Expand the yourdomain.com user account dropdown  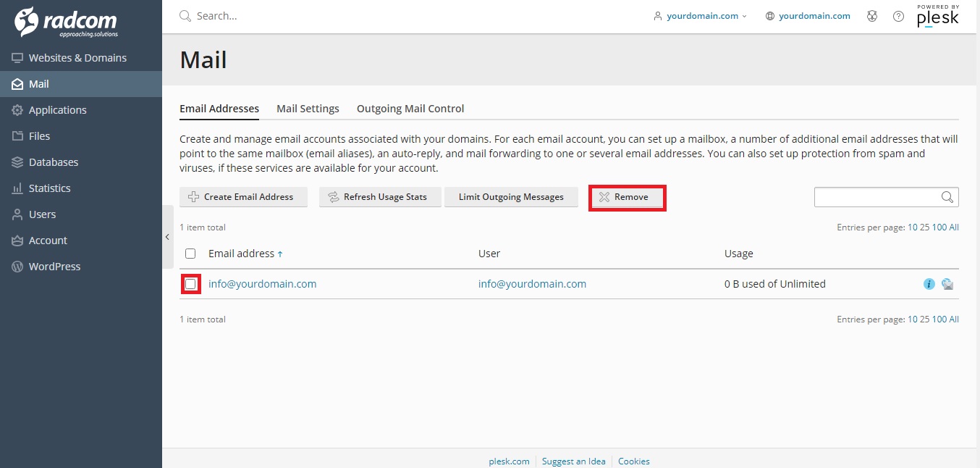click(700, 16)
